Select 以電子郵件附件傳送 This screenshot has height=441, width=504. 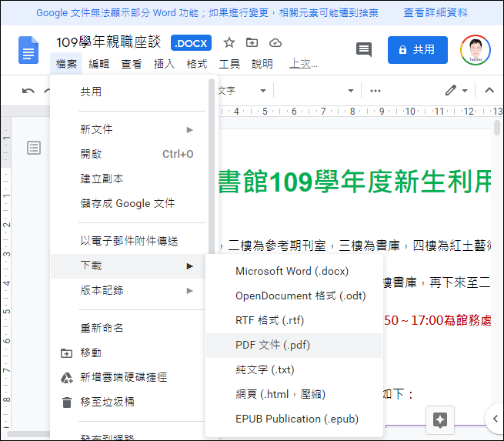[129, 241]
